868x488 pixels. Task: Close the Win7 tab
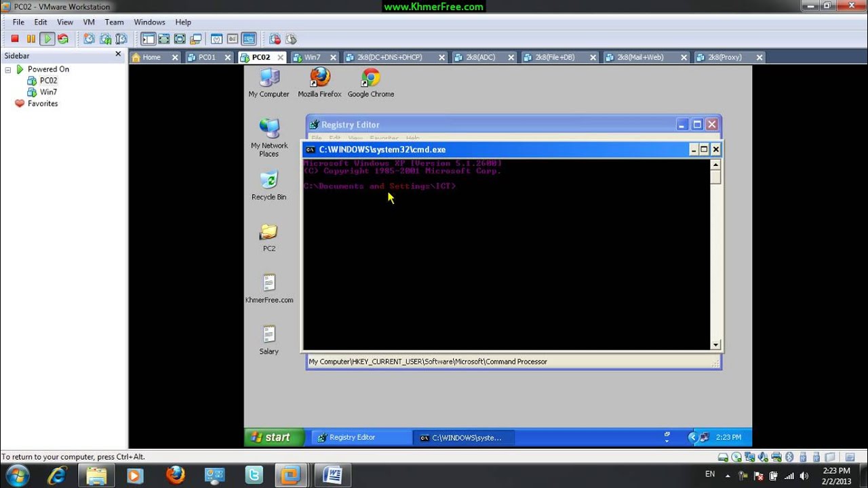point(334,58)
